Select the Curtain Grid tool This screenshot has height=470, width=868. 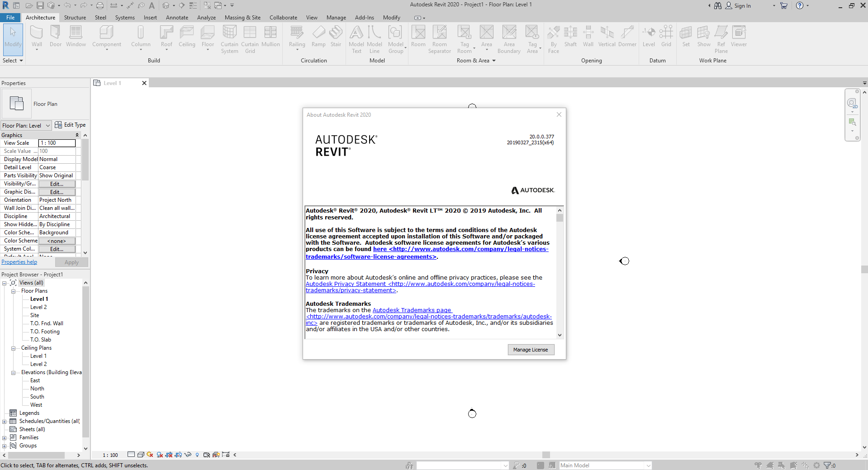pos(250,39)
